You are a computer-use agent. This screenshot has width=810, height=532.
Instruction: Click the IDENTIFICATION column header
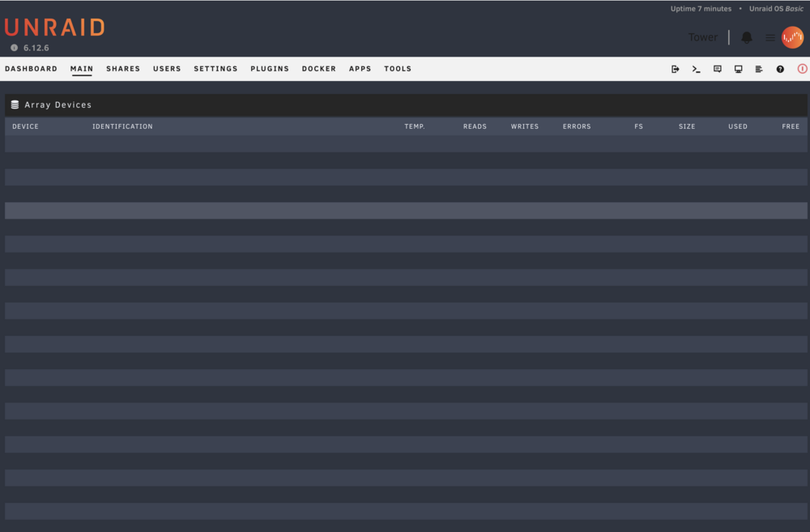122,126
